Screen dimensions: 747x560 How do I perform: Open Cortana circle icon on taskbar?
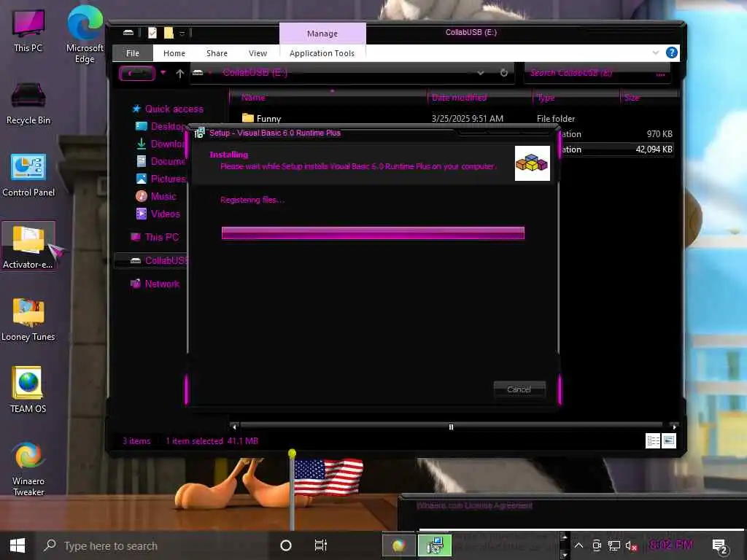[286, 545]
